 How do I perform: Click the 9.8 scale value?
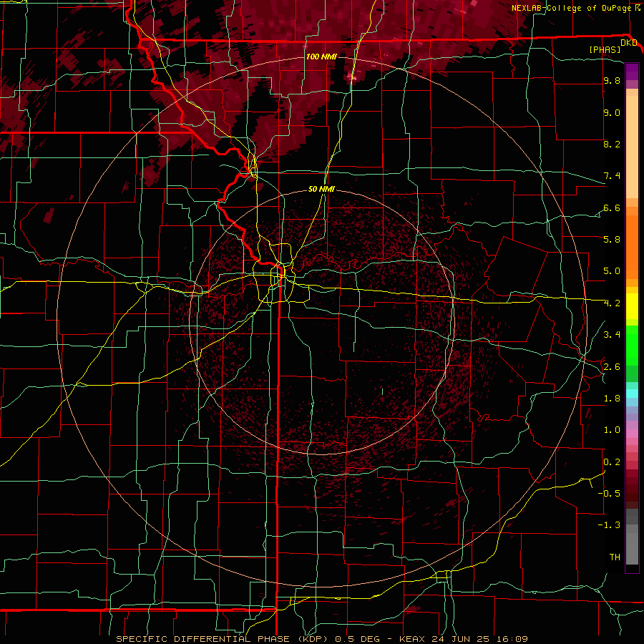[612, 81]
